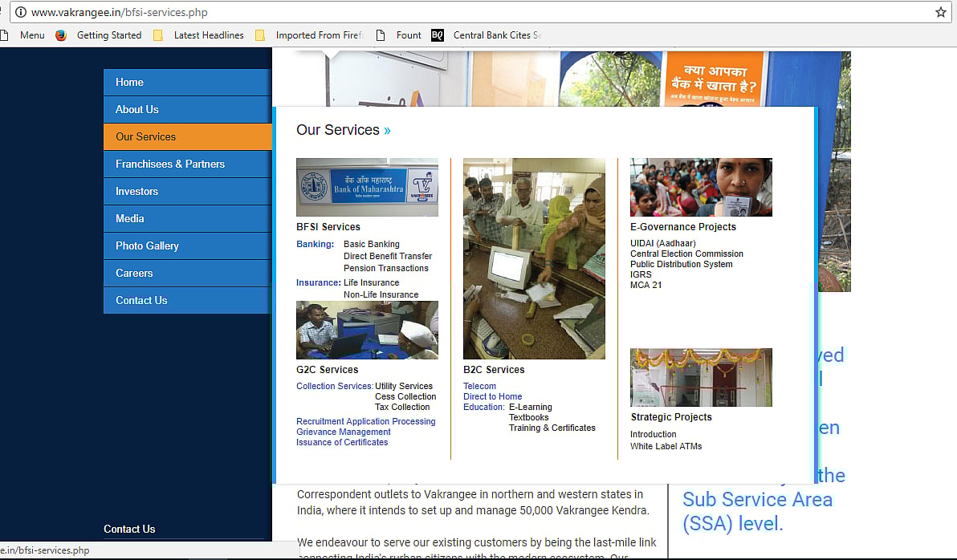Click the icon next to the Menu bookmark
Image resolution: width=957 pixels, height=560 pixels.
coord(6,34)
